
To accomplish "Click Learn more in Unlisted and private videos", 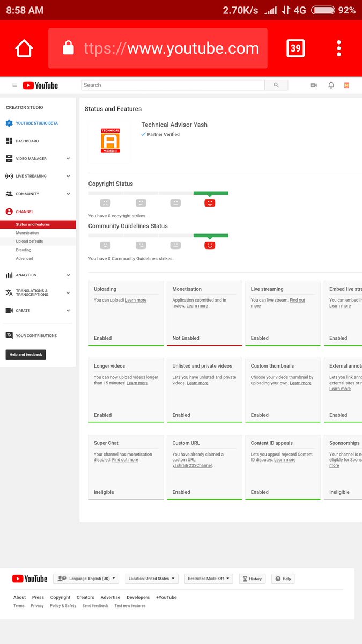I will pos(197,383).
